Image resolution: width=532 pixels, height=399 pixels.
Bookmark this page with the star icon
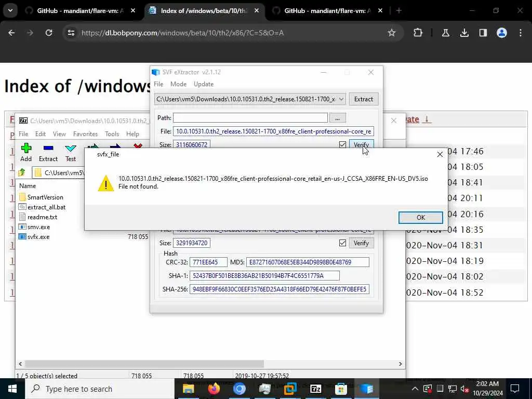coord(392,33)
